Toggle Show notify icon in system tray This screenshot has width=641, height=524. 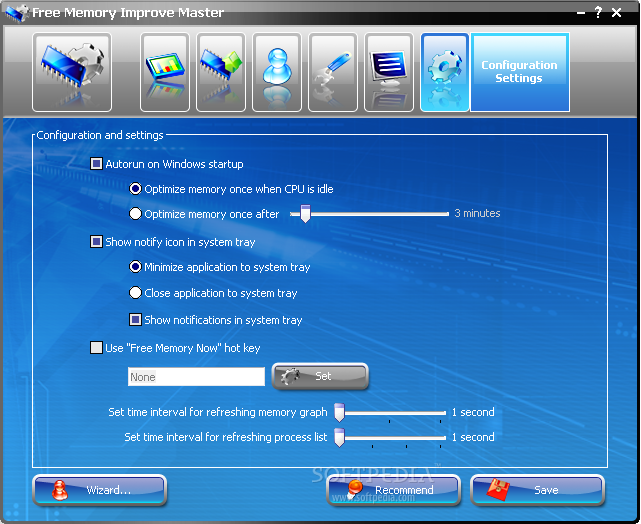click(x=96, y=242)
